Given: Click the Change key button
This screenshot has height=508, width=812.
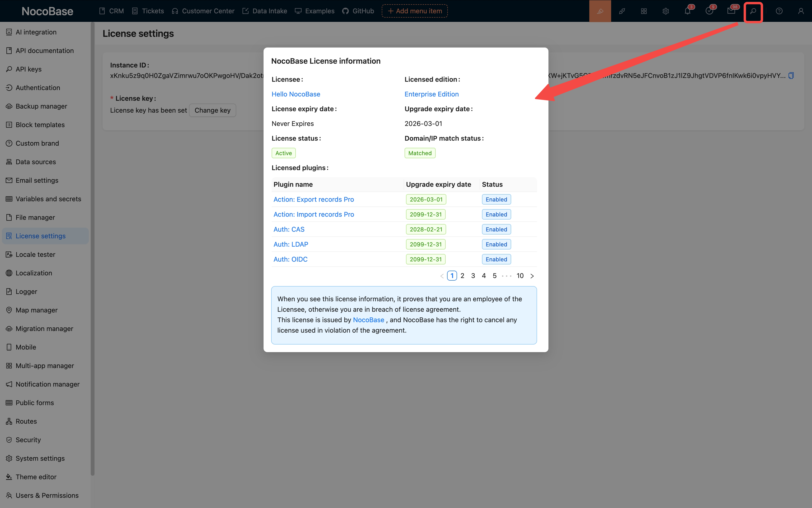Looking at the screenshot, I should 212,110.
